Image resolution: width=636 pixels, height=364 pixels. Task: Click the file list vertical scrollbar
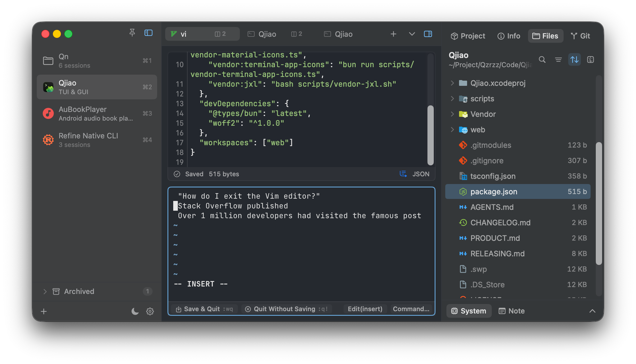click(599, 203)
